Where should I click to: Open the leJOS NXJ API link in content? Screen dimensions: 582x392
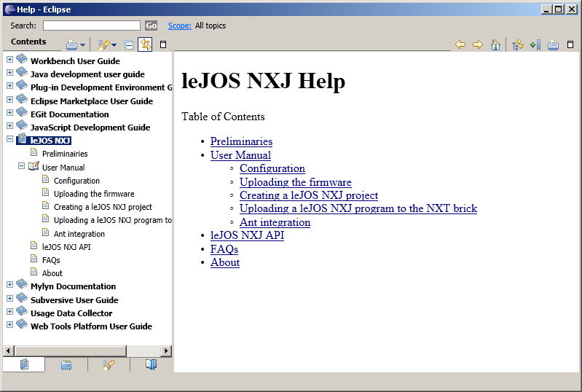pyautogui.click(x=247, y=235)
